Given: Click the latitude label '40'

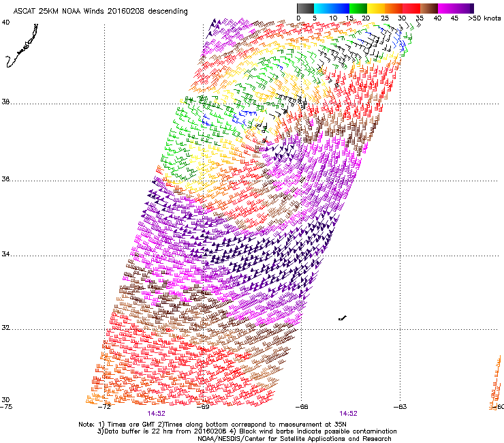Looking at the screenshot, I should 5,22.
